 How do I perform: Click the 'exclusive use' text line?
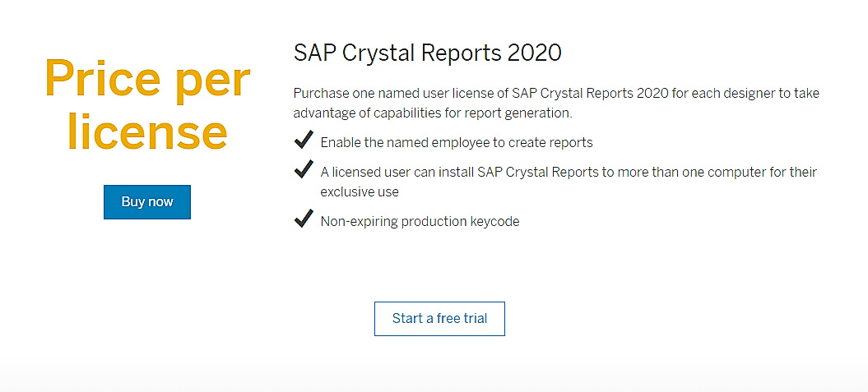[x=360, y=191]
